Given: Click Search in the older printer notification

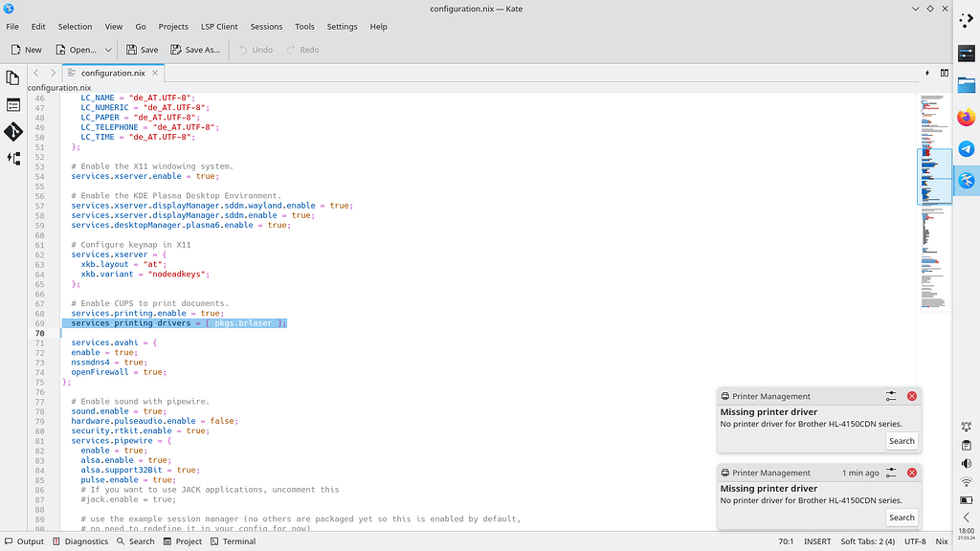Looking at the screenshot, I should click(x=902, y=518).
